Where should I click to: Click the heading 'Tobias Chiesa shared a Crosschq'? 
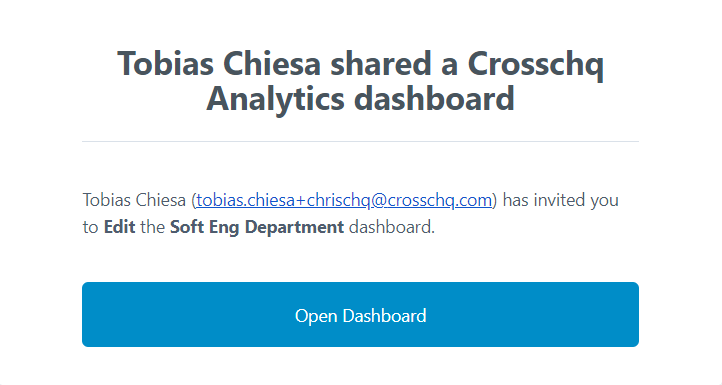[360, 64]
